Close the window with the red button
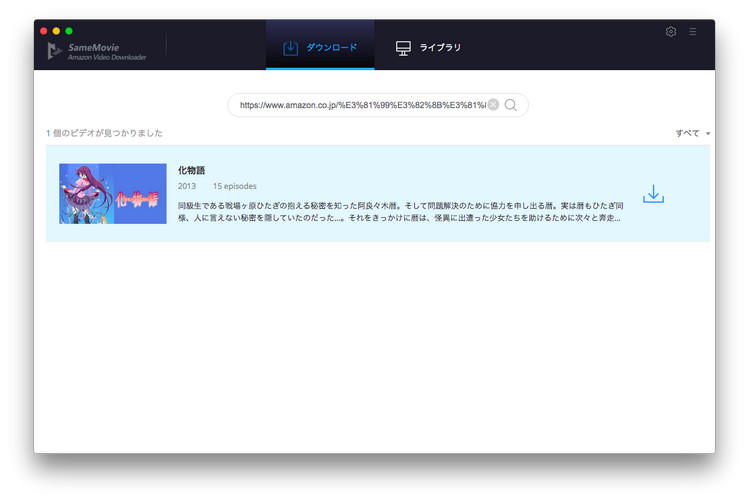The image size is (749, 502). (x=43, y=31)
